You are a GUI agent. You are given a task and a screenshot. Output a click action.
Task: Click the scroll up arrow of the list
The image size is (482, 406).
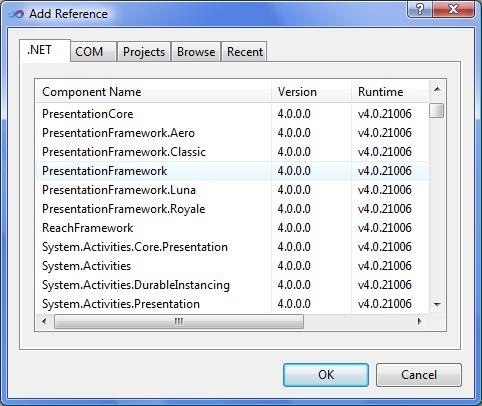click(x=437, y=89)
